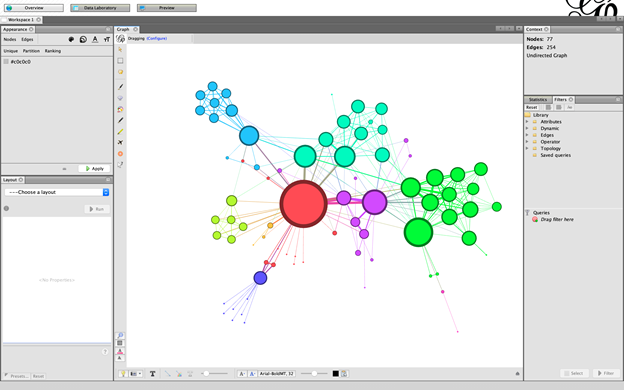Viewport: 624px width, 390px height.
Task: Select the direct selection pointer tool
Action: [120, 50]
